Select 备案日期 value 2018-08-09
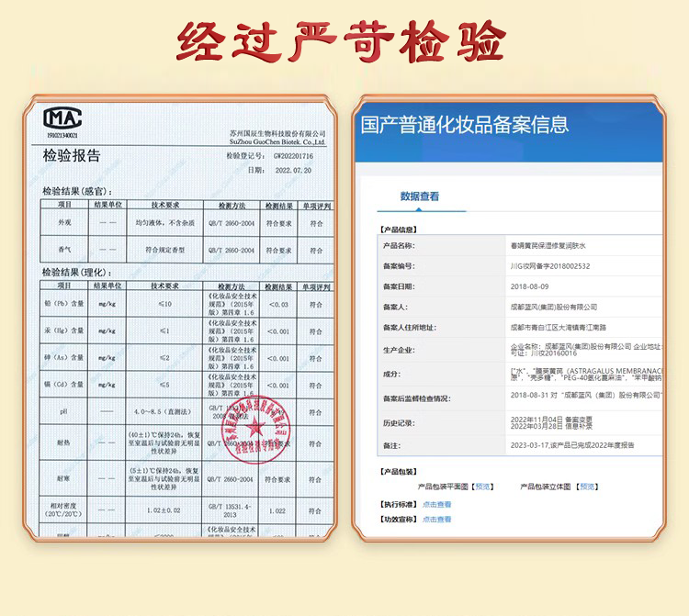The image size is (689, 616). pyautogui.click(x=529, y=286)
